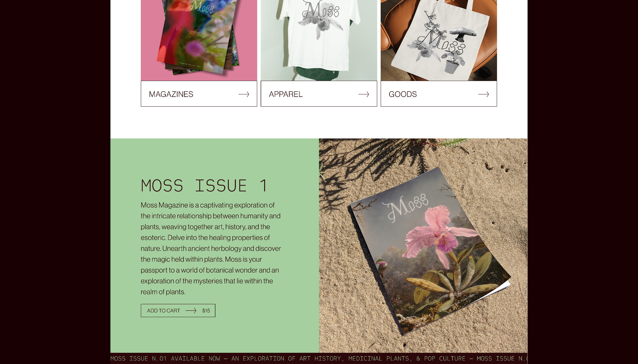Select the white Moss t-shirt image
The width and height of the screenshot is (638, 364).
[319, 40]
